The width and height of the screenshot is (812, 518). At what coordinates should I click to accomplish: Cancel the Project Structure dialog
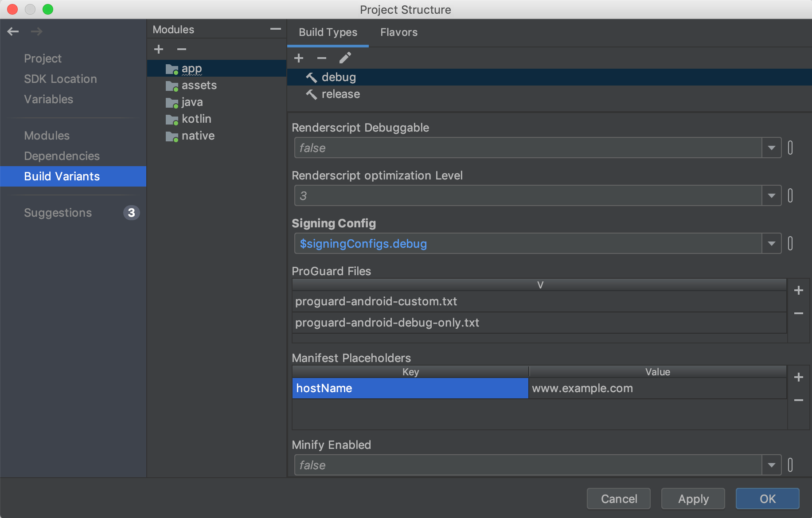618,499
